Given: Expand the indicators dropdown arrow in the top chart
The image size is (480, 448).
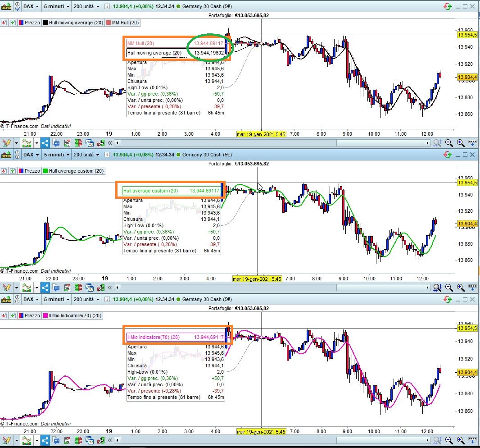Looking at the screenshot, I should click(37, 143).
